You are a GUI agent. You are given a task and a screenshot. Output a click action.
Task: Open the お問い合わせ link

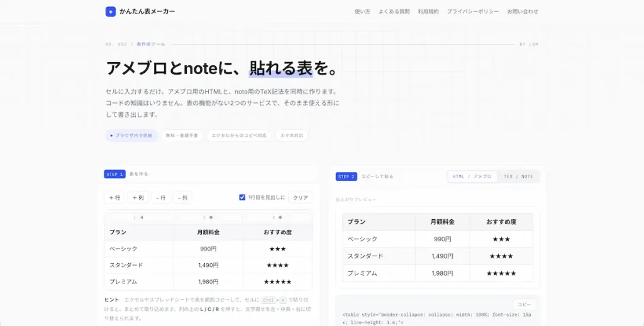523,11
